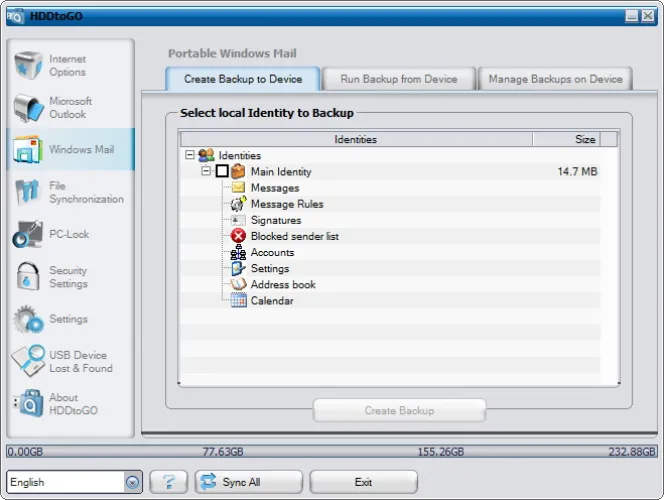Click the Settings icon in identity tree

pos(238,268)
